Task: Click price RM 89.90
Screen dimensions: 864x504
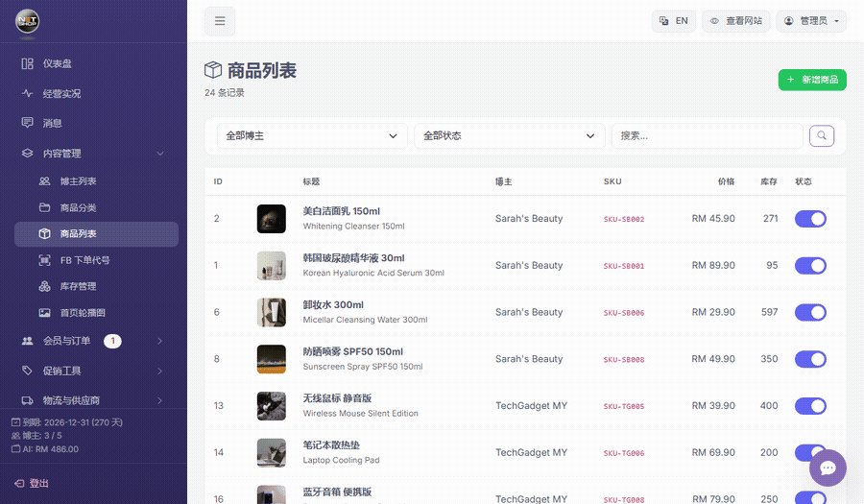Action: 713,266
